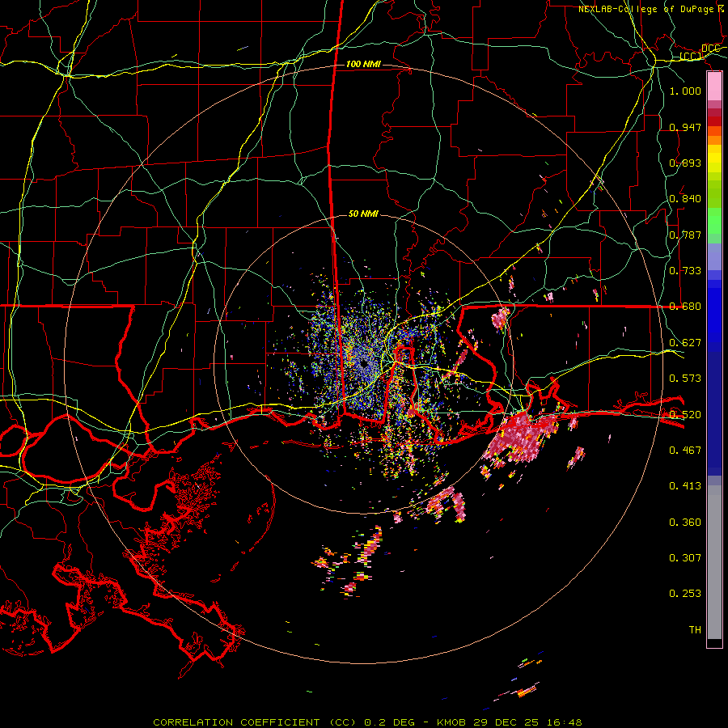Click the 0.520 legend value

pos(685,415)
